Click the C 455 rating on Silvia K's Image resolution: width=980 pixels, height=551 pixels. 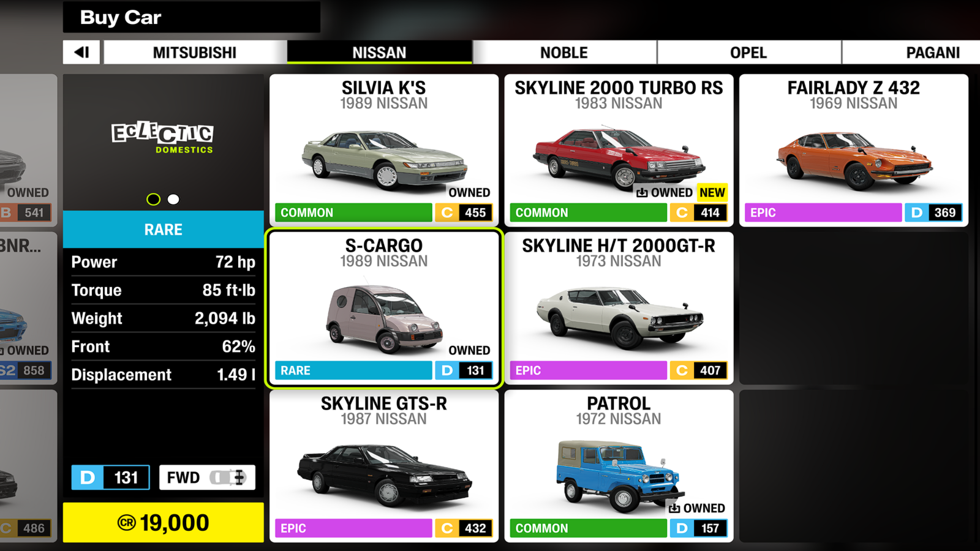tap(464, 212)
